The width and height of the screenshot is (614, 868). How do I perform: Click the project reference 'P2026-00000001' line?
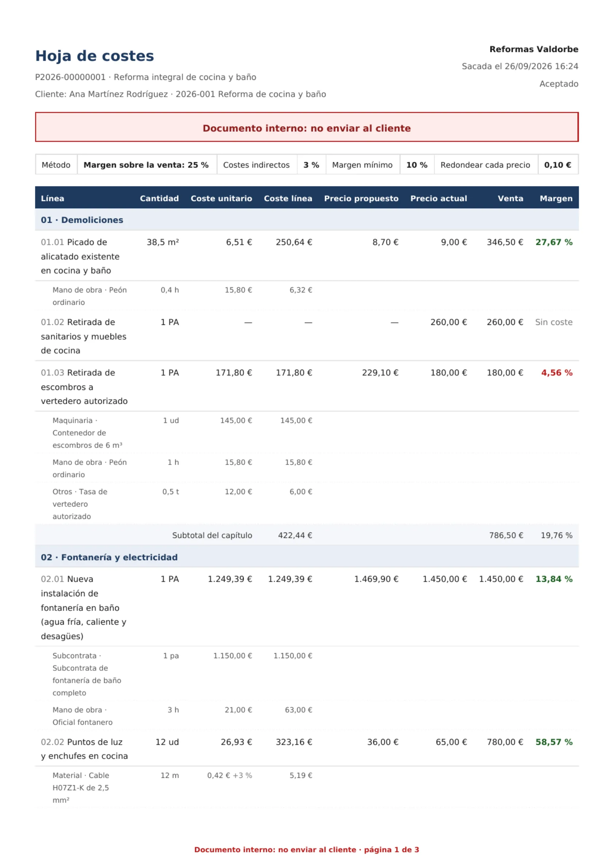(145, 77)
